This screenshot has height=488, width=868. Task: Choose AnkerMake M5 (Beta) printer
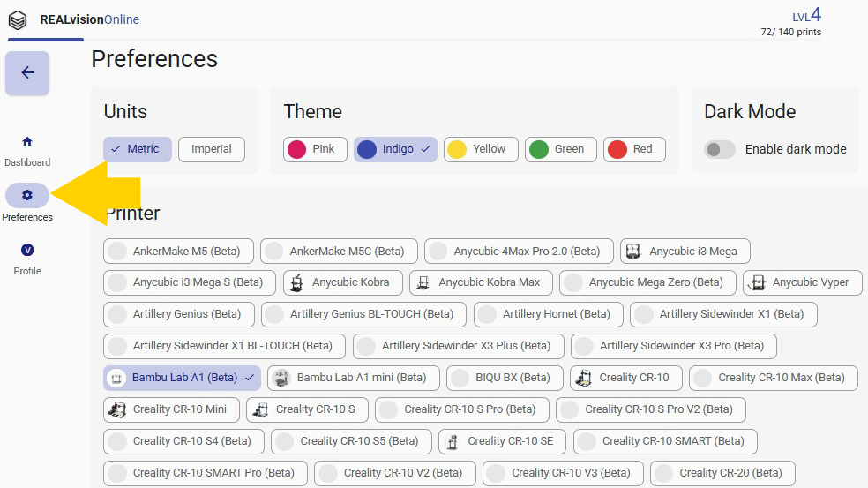point(178,251)
